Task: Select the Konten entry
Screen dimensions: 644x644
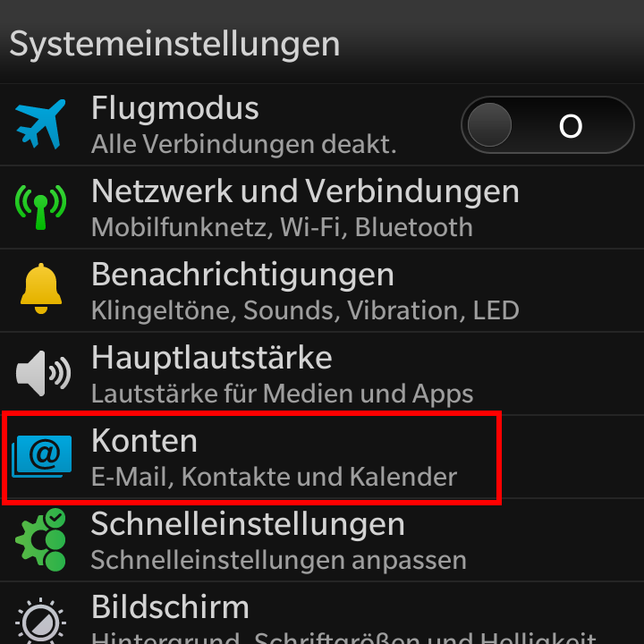Action: (322, 457)
